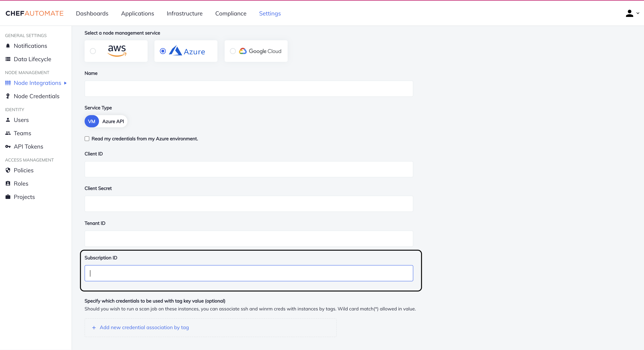Click the plus icon for credential association
This screenshot has height=350, width=644.
(x=94, y=328)
